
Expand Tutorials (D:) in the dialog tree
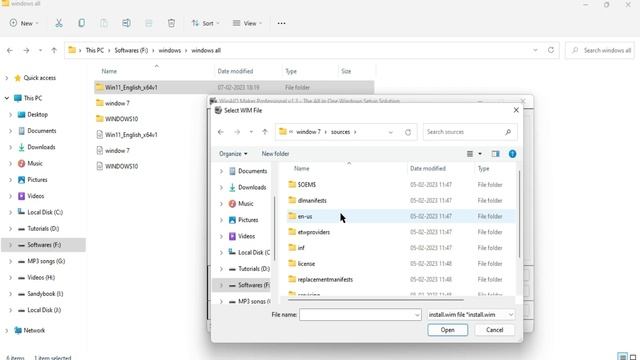[221, 269]
